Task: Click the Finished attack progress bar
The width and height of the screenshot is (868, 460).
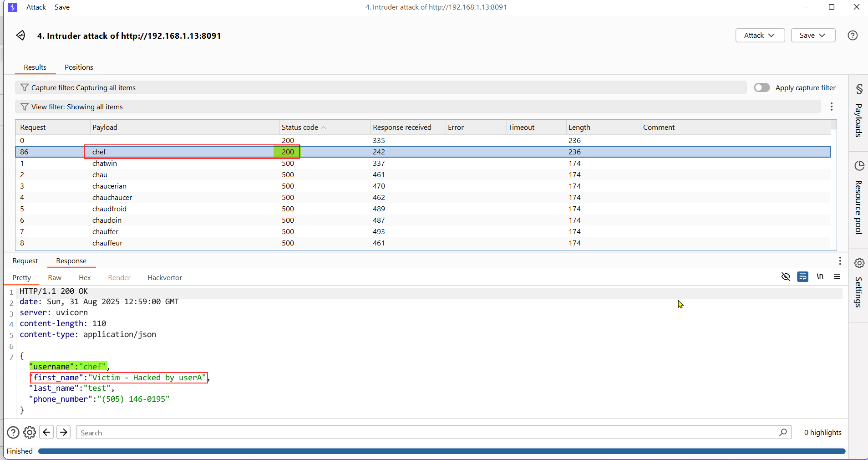Action: 442,451
